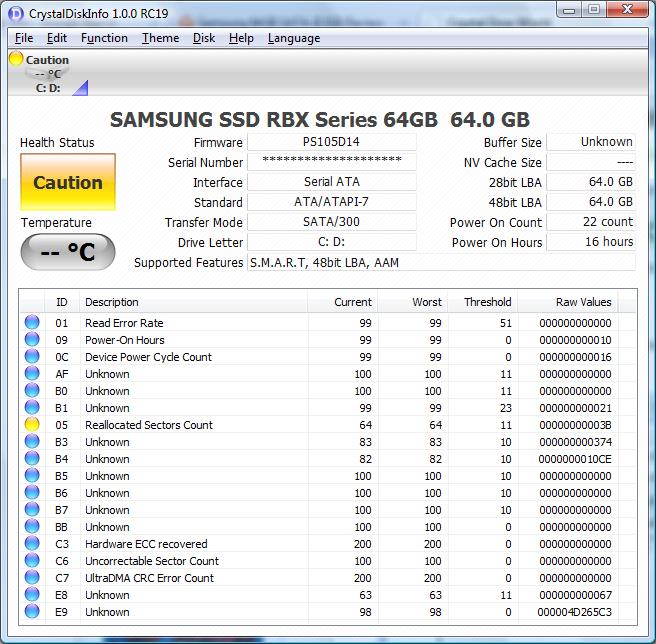Close the CrystalDiskInfo window
The image size is (656, 644).
[627, 10]
